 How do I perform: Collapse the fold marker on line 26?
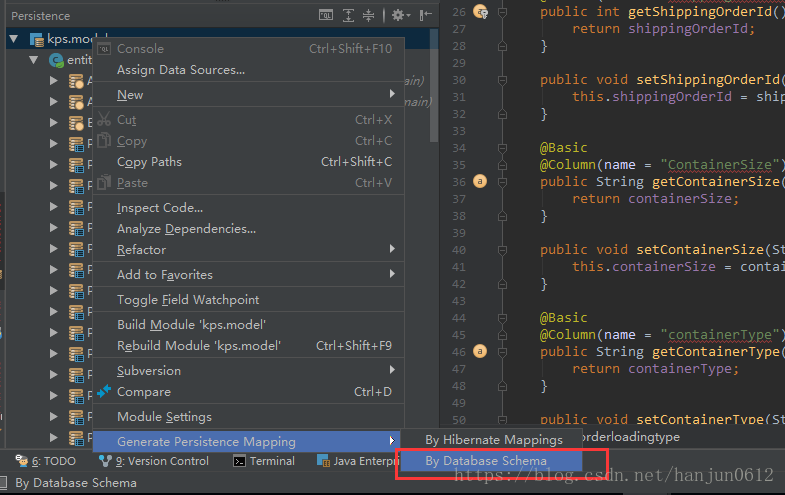click(x=503, y=12)
